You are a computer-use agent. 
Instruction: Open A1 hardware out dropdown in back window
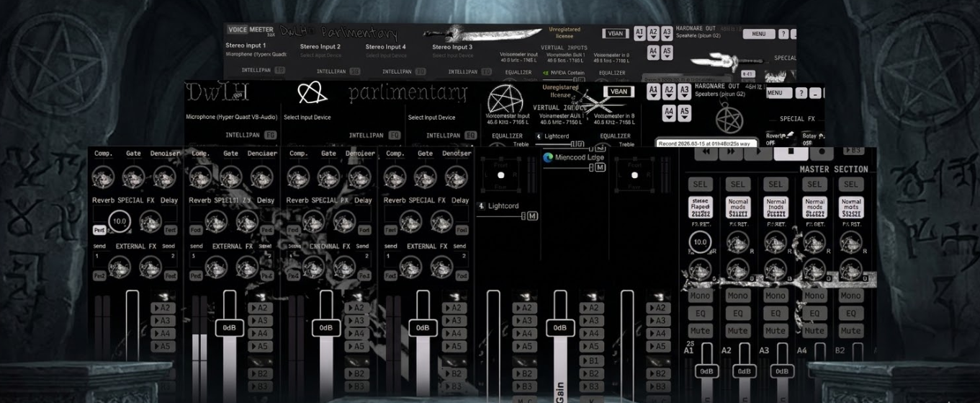click(x=640, y=33)
